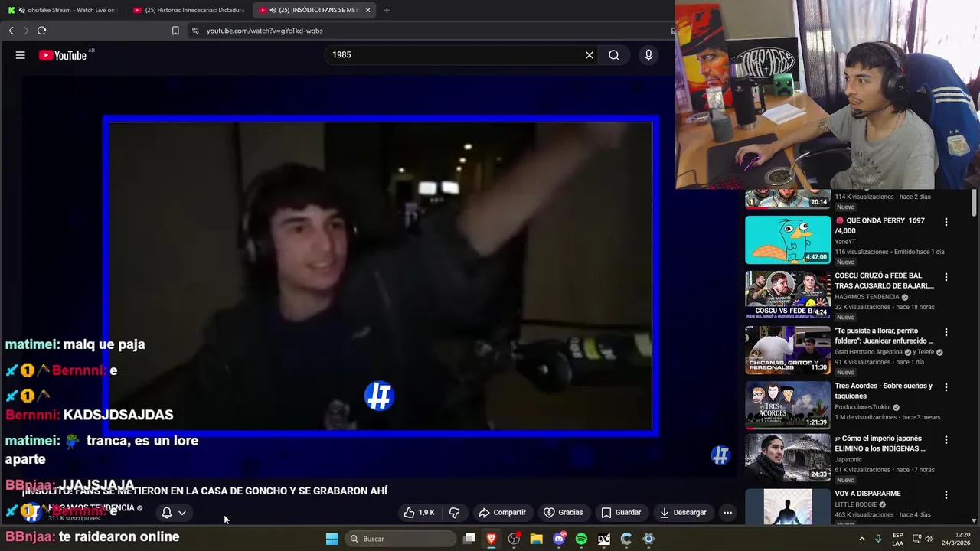980x551 pixels.
Task: Like the video with 1,9 K
Action: coord(420,513)
